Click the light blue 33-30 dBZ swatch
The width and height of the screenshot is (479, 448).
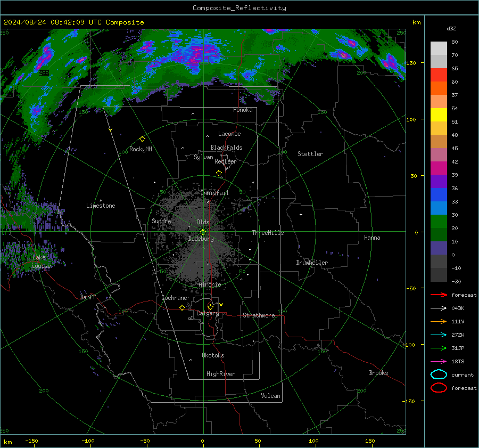coord(439,208)
